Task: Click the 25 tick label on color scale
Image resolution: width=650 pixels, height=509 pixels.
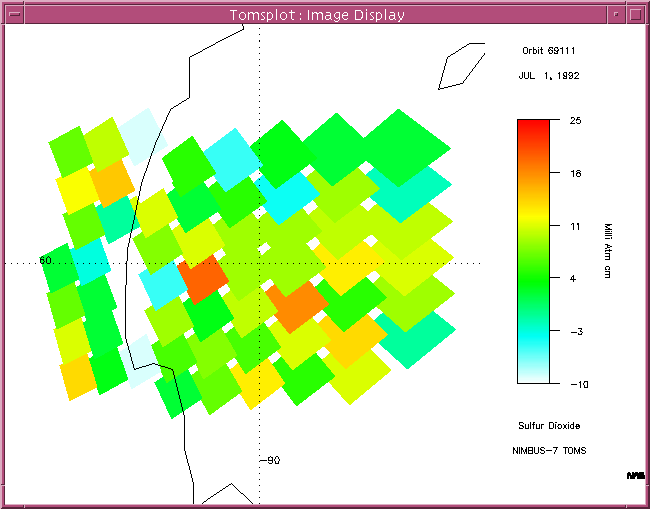Action: tap(574, 120)
